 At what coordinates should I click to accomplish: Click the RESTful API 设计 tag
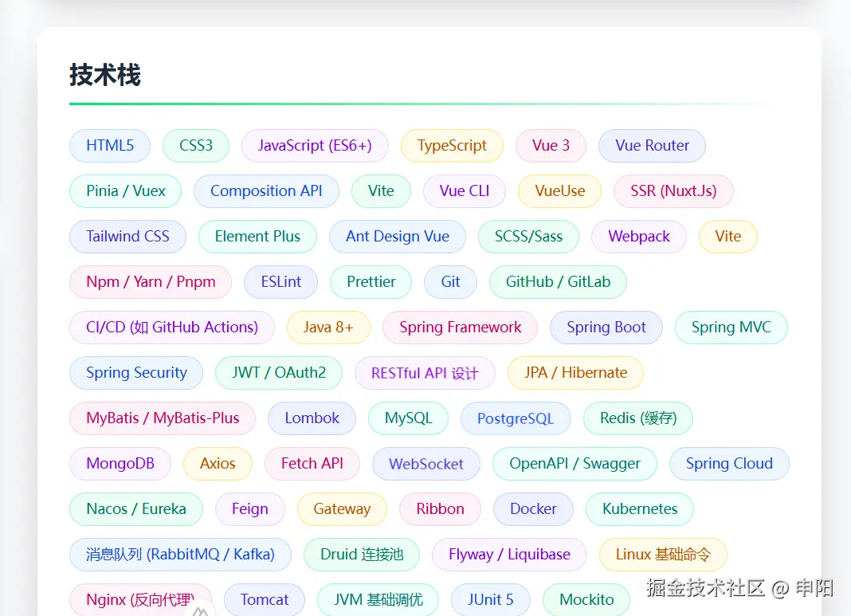(425, 373)
